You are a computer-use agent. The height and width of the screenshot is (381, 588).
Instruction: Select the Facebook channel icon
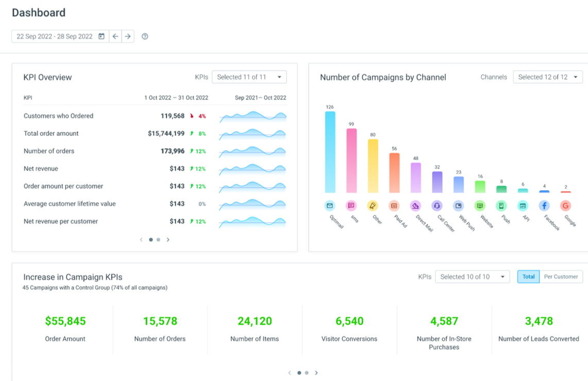544,206
